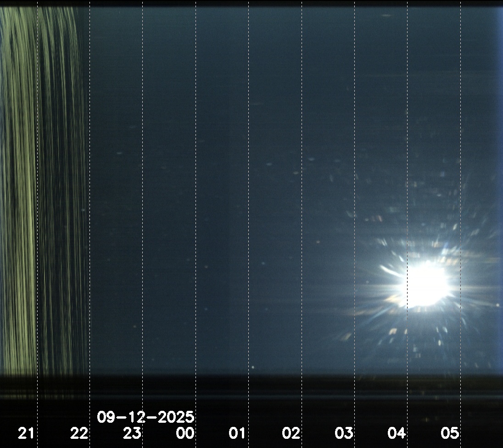Click the "05" hour label
The width and height of the screenshot is (503, 448).
(x=450, y=433)
